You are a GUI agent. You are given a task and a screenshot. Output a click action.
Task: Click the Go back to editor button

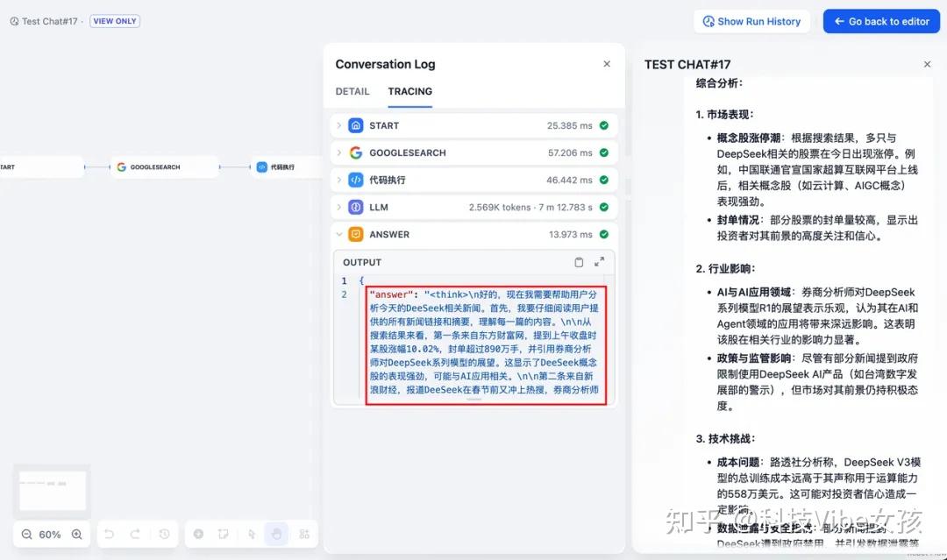(881, 20)
